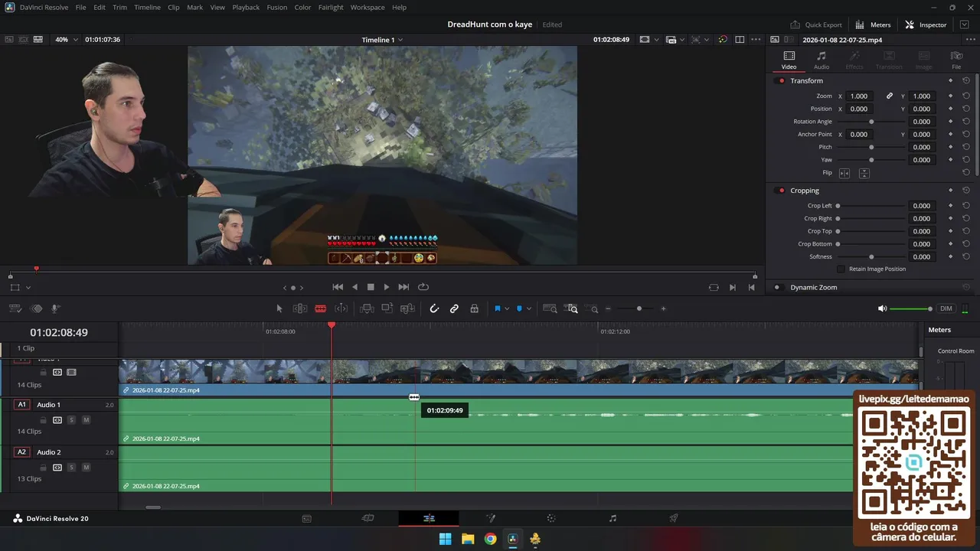Image resolution: width=980 pixels, height=551 pixels.
Task: Adjust the Rotation Angle slider
Action: [871, 122]
